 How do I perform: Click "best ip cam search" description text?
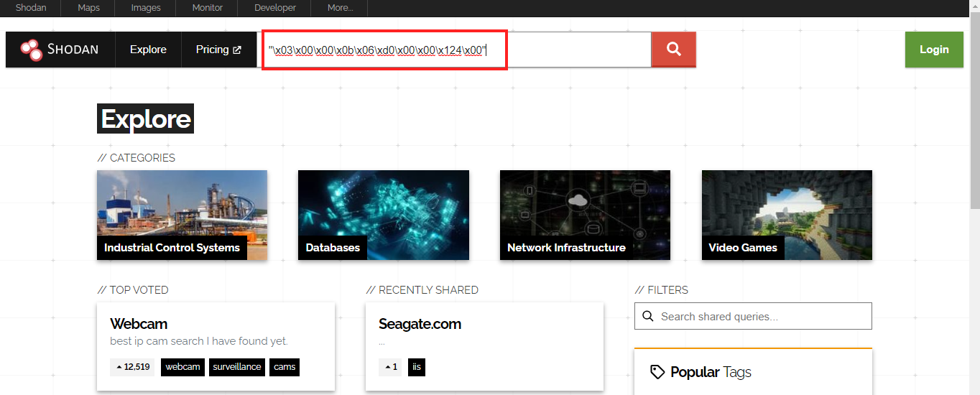pyautogui.click(x=199, y=341)
